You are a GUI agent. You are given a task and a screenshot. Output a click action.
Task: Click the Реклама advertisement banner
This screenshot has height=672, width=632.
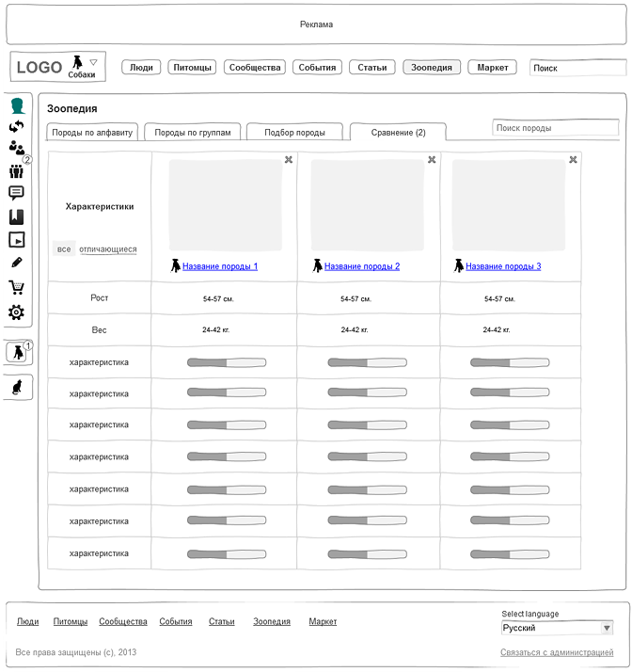(316, 24)
